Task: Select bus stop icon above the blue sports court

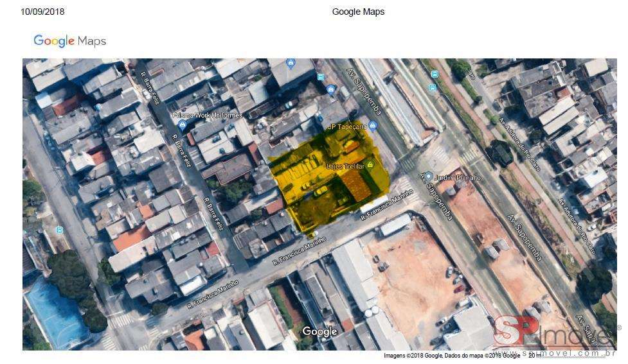Action: pyautogui.click(x=60, y=230)
